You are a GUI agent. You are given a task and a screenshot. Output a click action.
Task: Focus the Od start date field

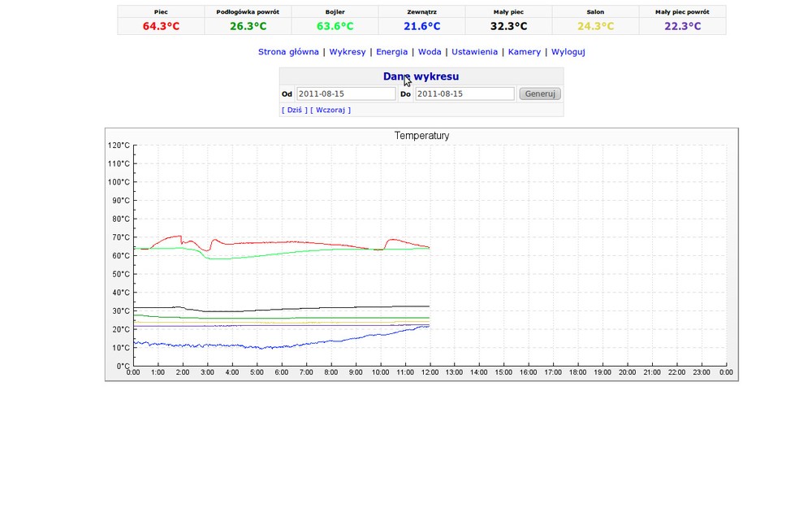point(346,93)
